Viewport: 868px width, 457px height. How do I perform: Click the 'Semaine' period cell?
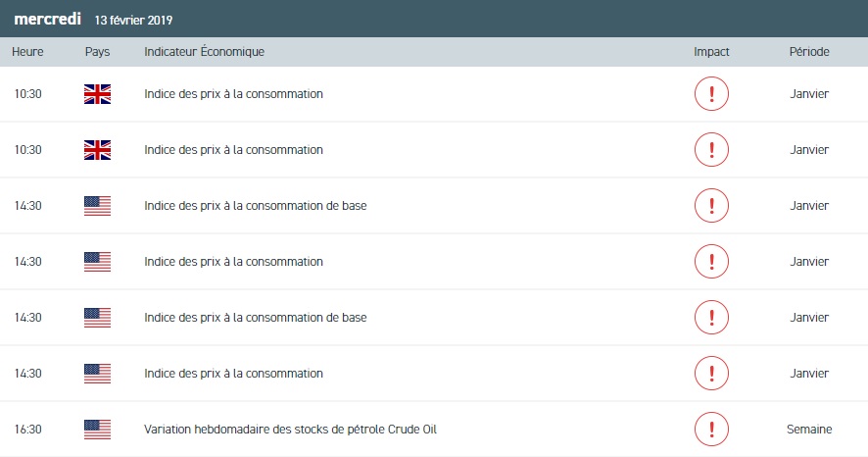click(809, 429)
